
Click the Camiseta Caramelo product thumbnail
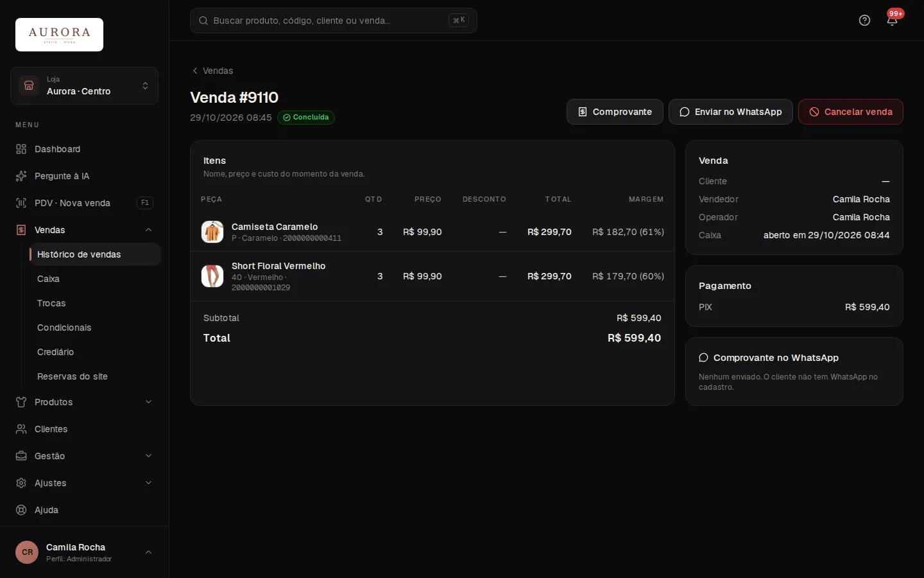[x=212, y=232]
